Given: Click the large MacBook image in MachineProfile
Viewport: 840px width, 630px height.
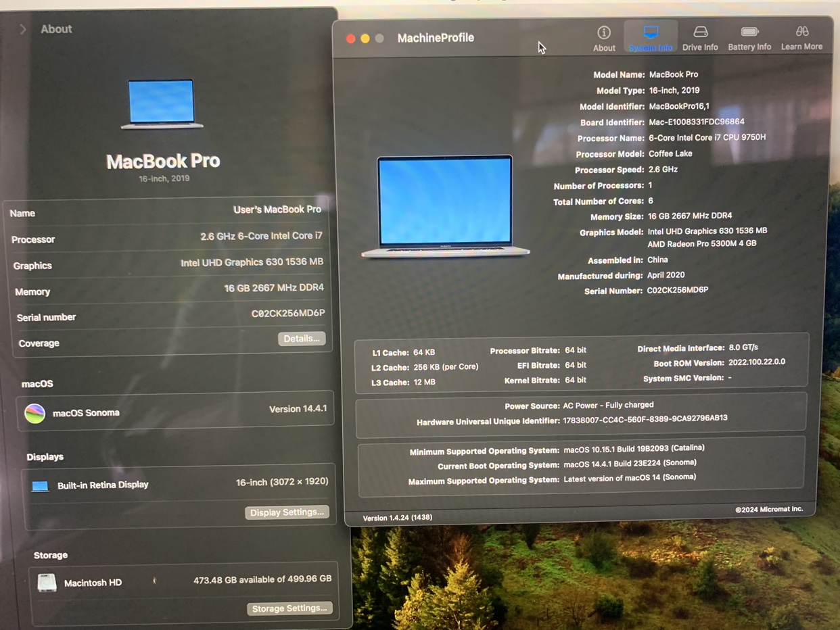Looking at the screenshot, I should pyautogui.click(x=445, y=207).
